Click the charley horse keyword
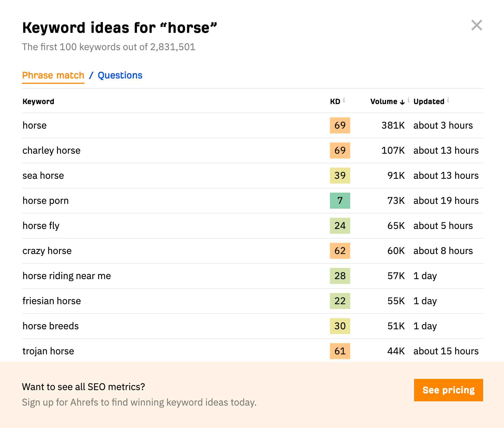Screen dimensions: 504x428 [52, 150]
